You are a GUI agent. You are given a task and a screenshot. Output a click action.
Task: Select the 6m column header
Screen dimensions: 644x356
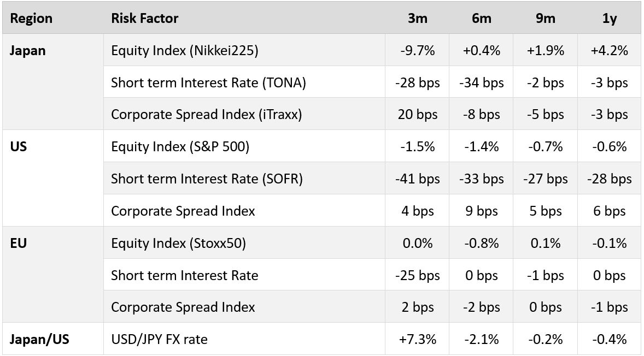pos(481,19)
